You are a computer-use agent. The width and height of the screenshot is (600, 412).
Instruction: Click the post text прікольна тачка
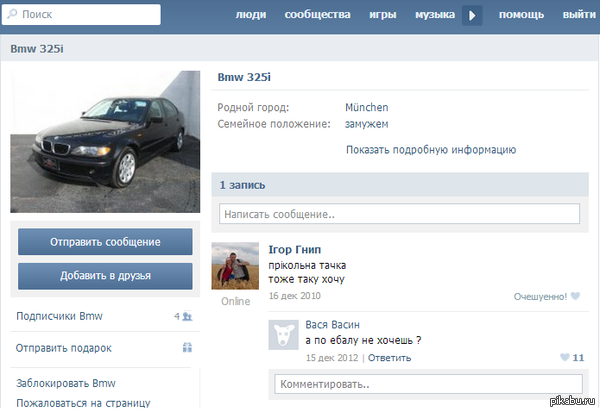point(307,265)
